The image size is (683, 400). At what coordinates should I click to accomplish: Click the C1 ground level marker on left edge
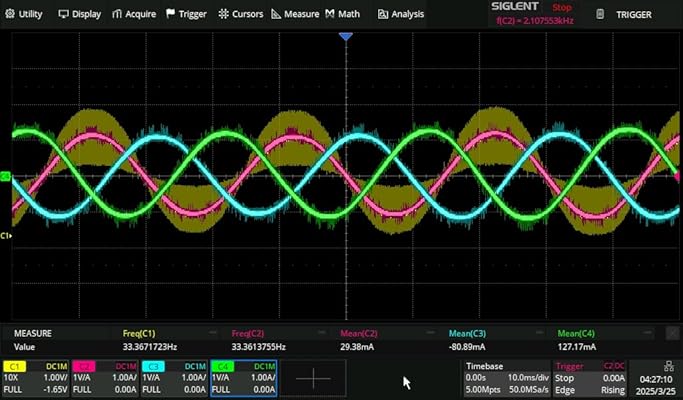(x=6, y=236)
